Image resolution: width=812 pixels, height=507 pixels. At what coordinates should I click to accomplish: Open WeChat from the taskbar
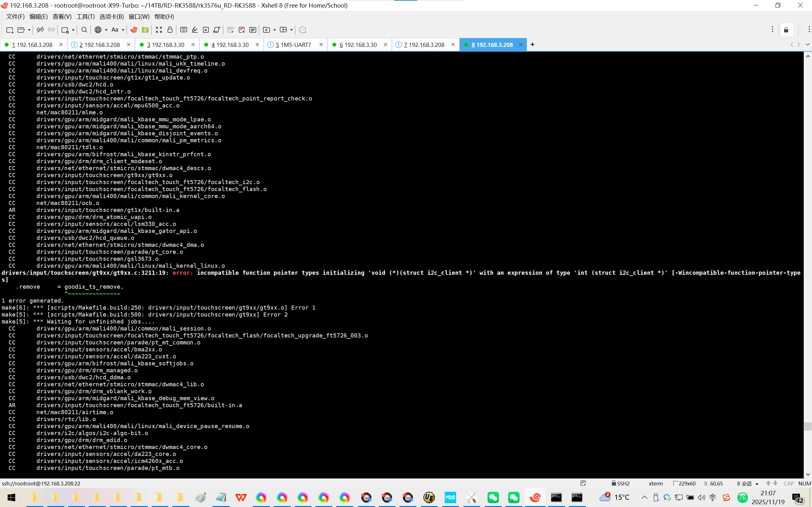[493, 497]
